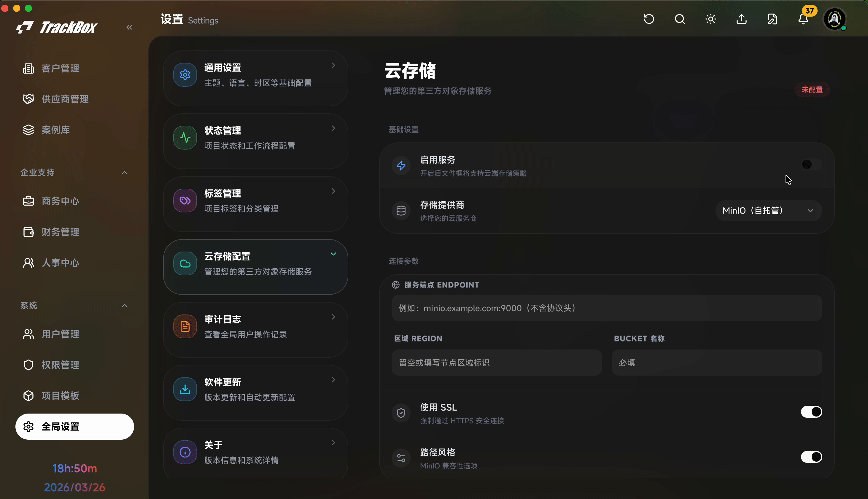Click the document icon of 审计日志 card
The image size is (868, 499).
185,326
